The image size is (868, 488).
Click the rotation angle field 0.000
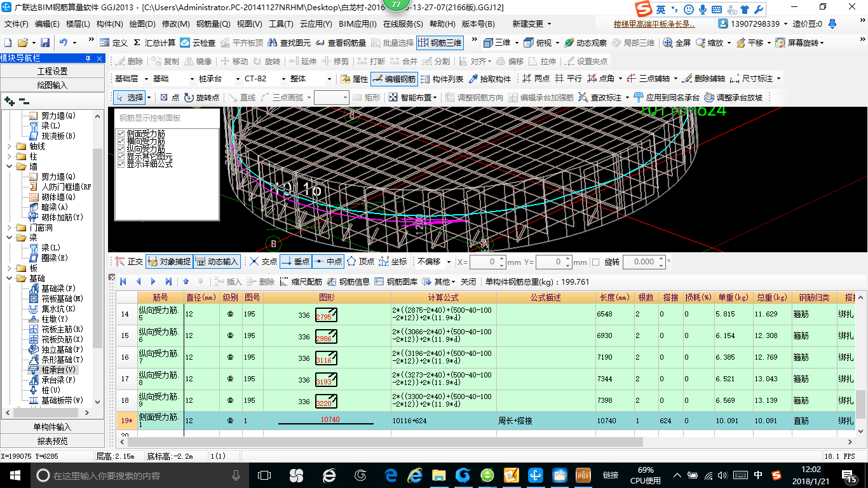641,262
